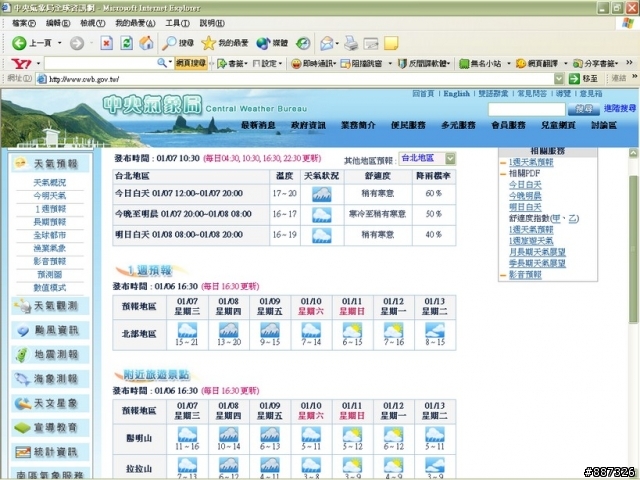This screenshot has height=480, width=640.
Task: Stop loading with the red X icon
Action: pyautogui.click(x=107, y=43)
